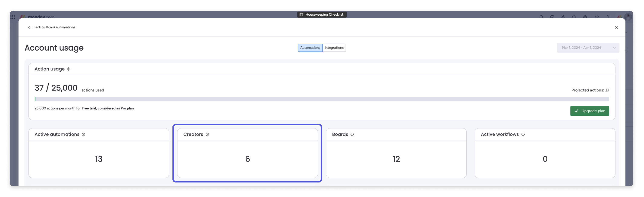Click the app launcher grid icon top left
644x197 pixels.
13,17
